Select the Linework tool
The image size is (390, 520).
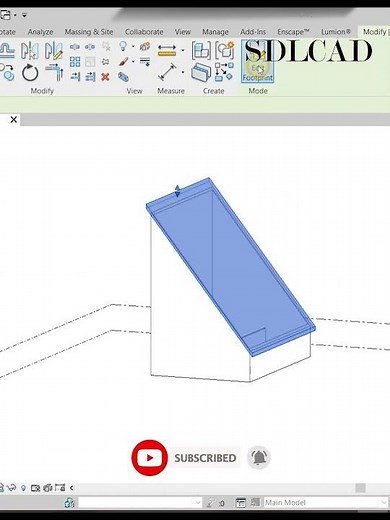(x=145, y=61)
